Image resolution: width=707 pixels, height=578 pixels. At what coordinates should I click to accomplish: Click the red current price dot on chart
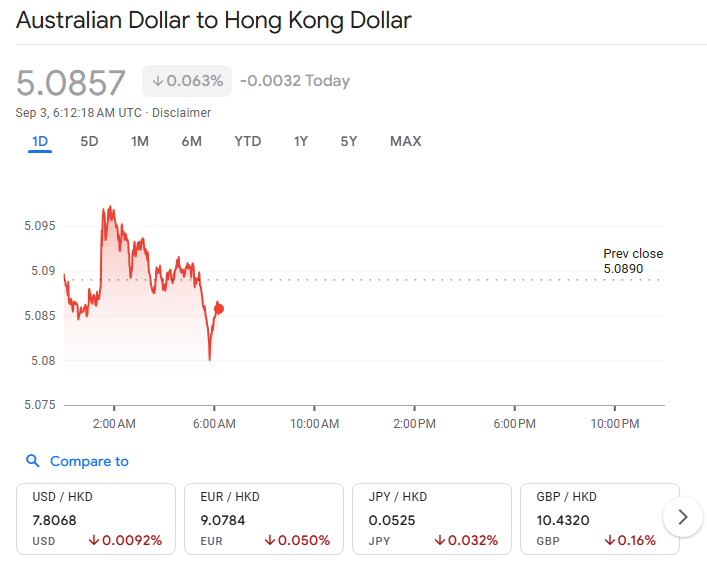click(219, 309)
